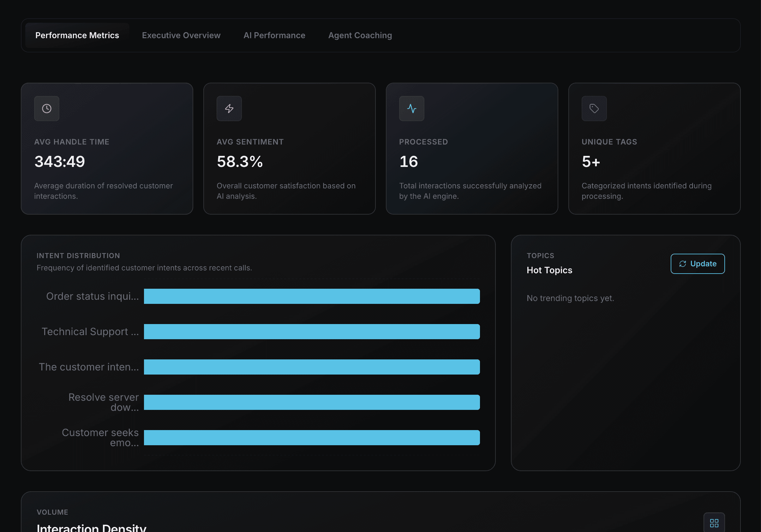Click the 'The customer inten...' bar
Viewport: 761px width, 532px height.
click(312, 367)
